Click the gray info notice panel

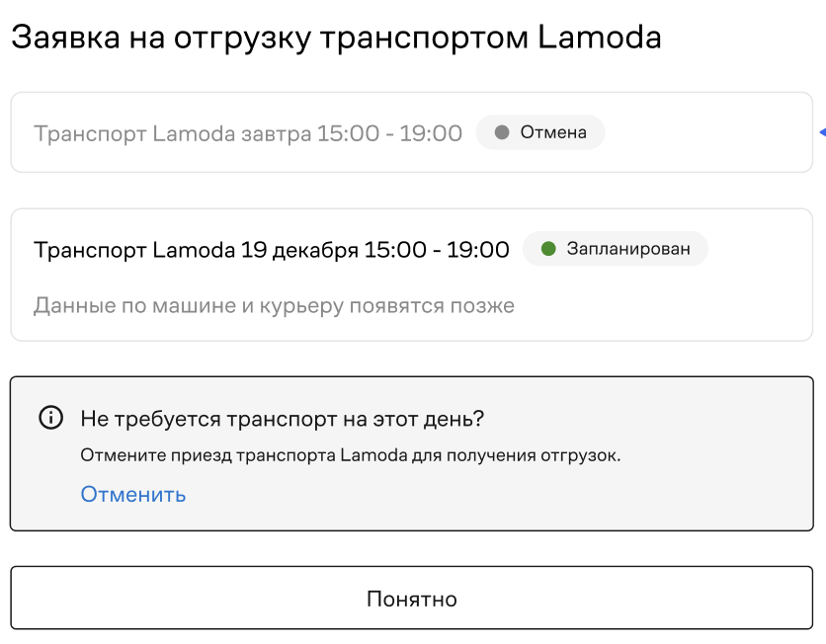pyautogui.click(x=411, y=453)
